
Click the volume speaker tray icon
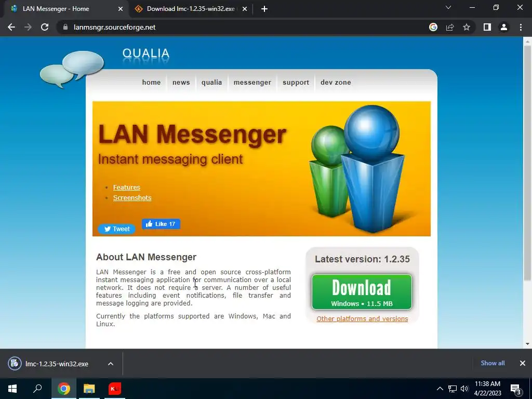(464, 389)
